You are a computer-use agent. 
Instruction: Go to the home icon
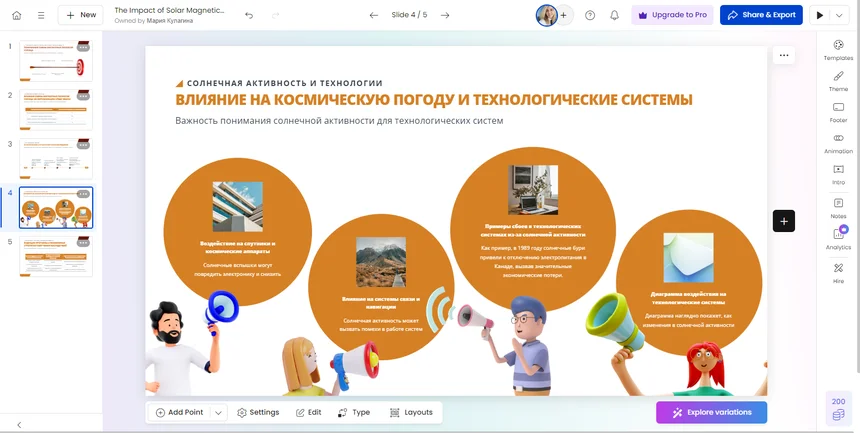[x=16, y=15]
